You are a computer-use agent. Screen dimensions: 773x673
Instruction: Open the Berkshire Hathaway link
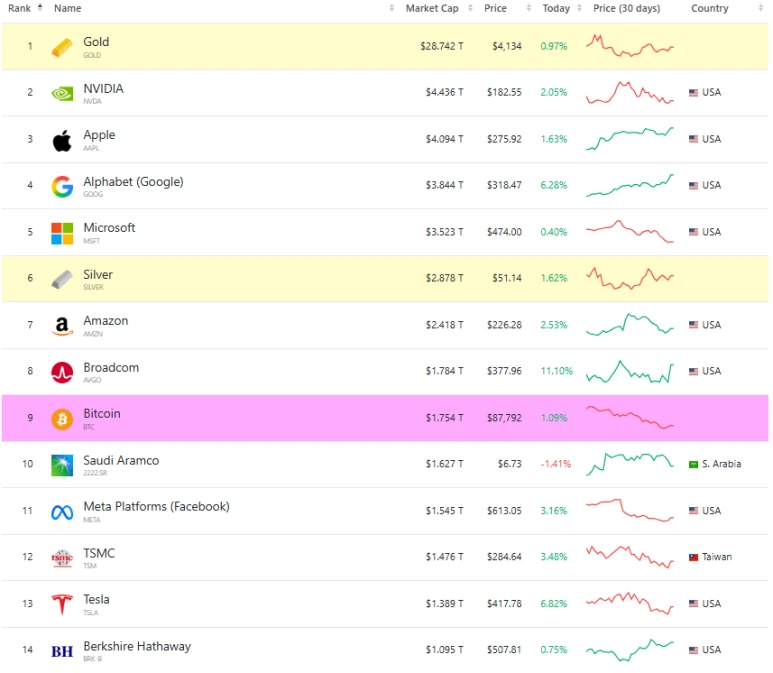137,646
